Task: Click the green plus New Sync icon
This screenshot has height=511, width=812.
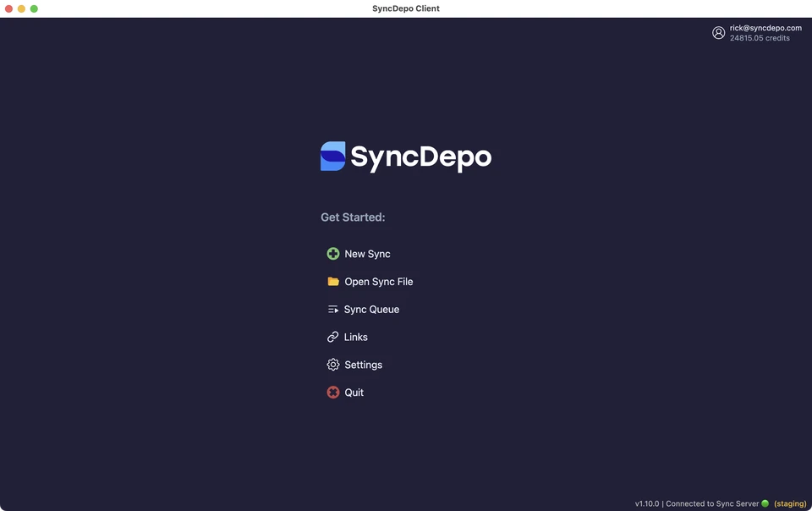Action: pyautogui.click(x=333, y=254)
